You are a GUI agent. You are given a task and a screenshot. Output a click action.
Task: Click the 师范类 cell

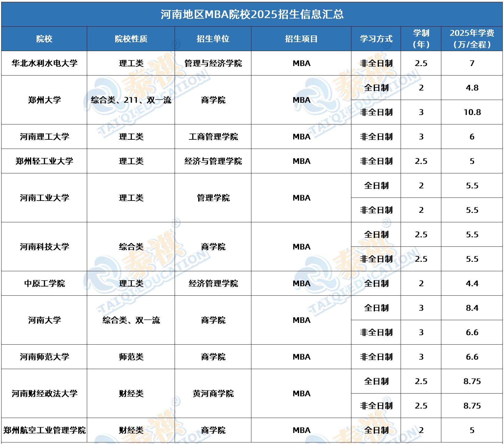click(131, 357)
